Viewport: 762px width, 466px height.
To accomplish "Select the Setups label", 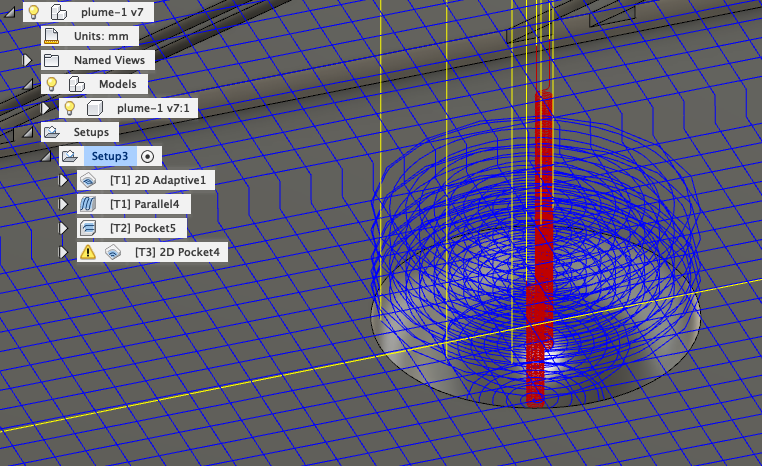I will coord(91,132).
